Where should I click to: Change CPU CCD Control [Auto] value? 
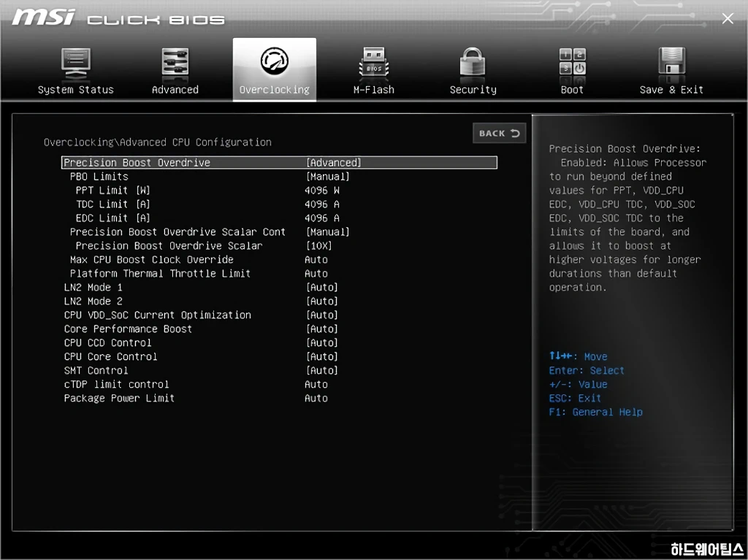[322, 342]
